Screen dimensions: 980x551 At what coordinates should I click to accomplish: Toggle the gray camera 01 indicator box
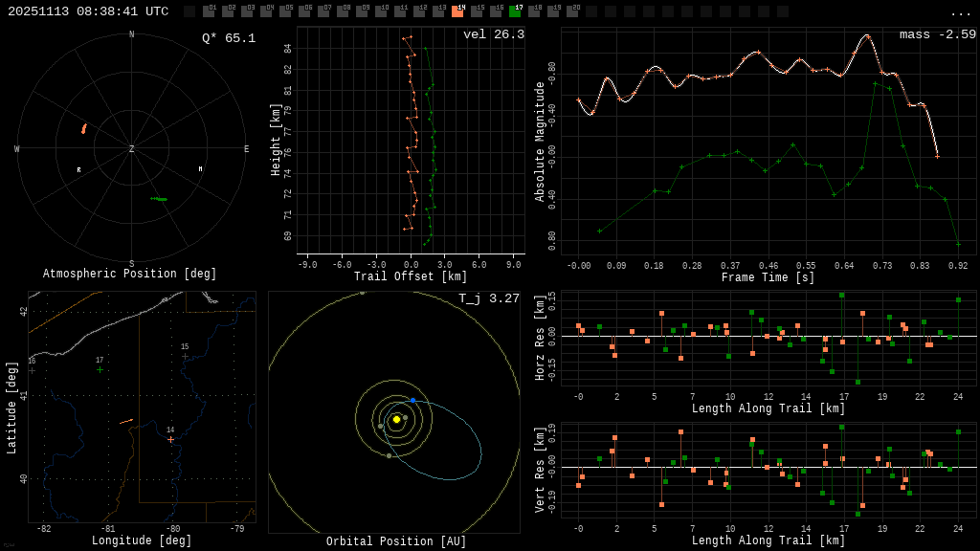tap(209, 11)
